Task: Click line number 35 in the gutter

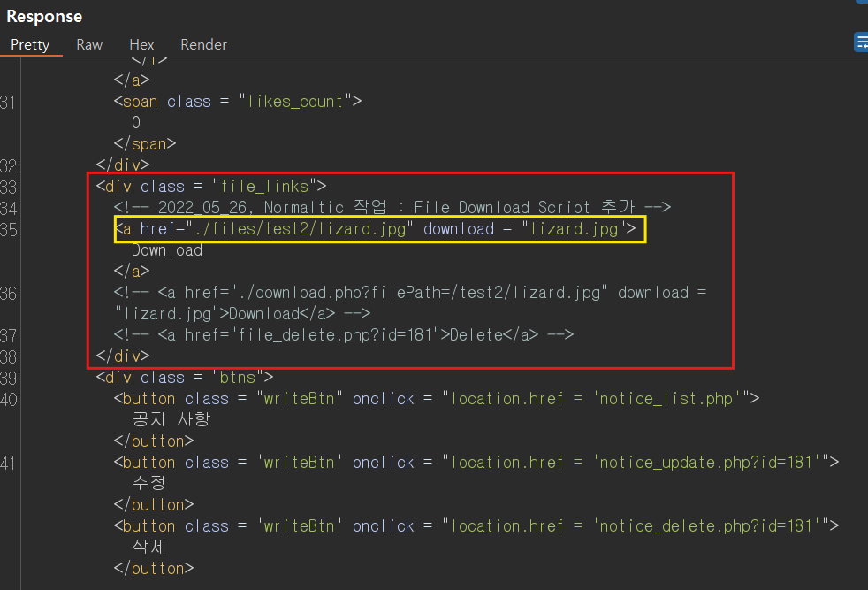Action: coord(9,230)
